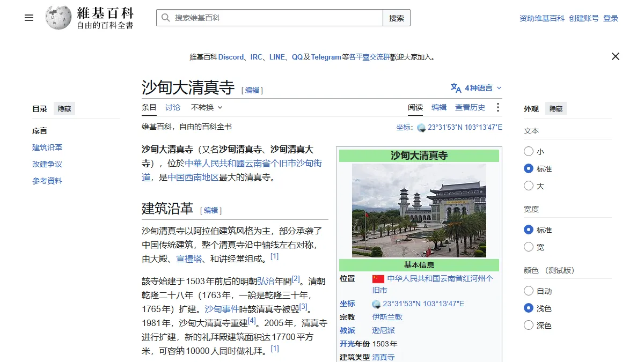Image resolution: width=644 pixels, height=362 pixels.
Task: Click the 搜索 button
Action: (397, 18)
